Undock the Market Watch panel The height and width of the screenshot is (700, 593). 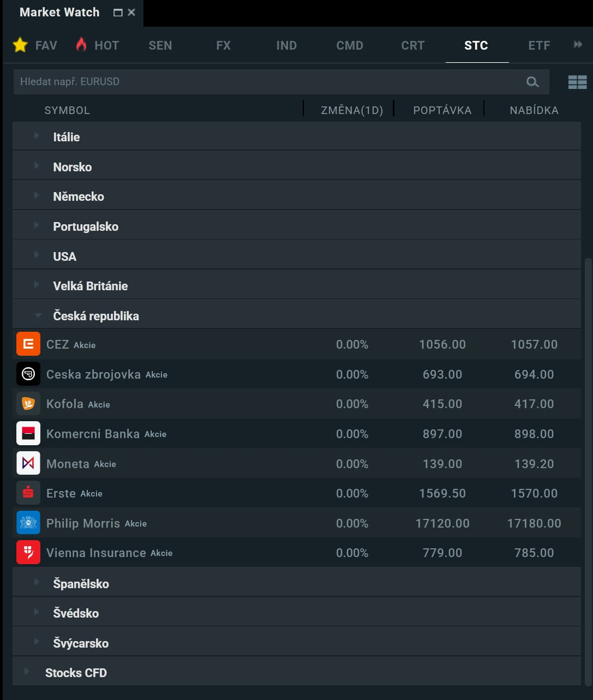click(x=118, y=13)
